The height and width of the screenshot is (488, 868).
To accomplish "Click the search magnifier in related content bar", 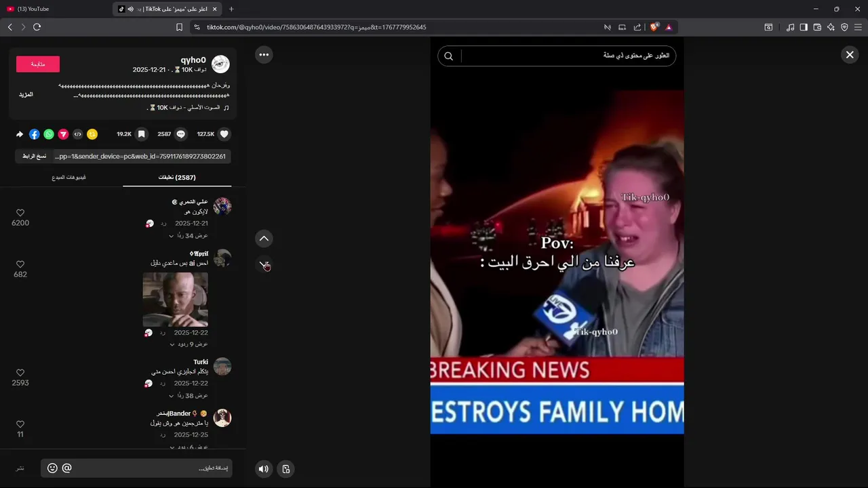I will (x=448, y=56).
